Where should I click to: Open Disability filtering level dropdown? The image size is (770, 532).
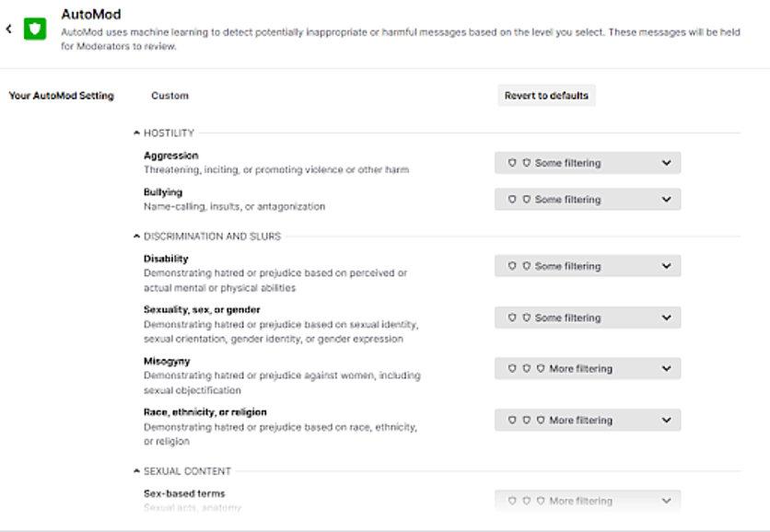(588, 266)
